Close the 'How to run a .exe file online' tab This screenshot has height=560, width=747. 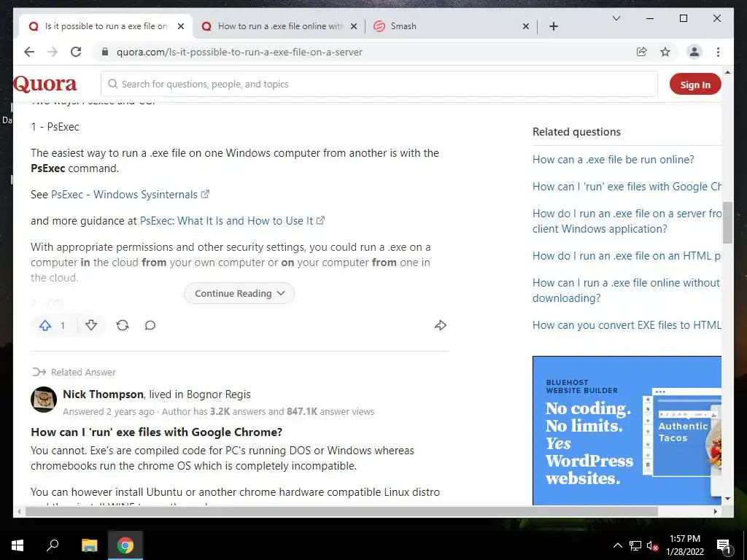354,27
